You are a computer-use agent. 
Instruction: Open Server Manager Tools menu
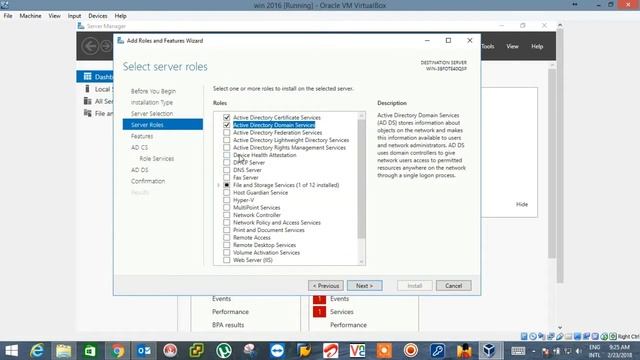[x=488, y=46]
